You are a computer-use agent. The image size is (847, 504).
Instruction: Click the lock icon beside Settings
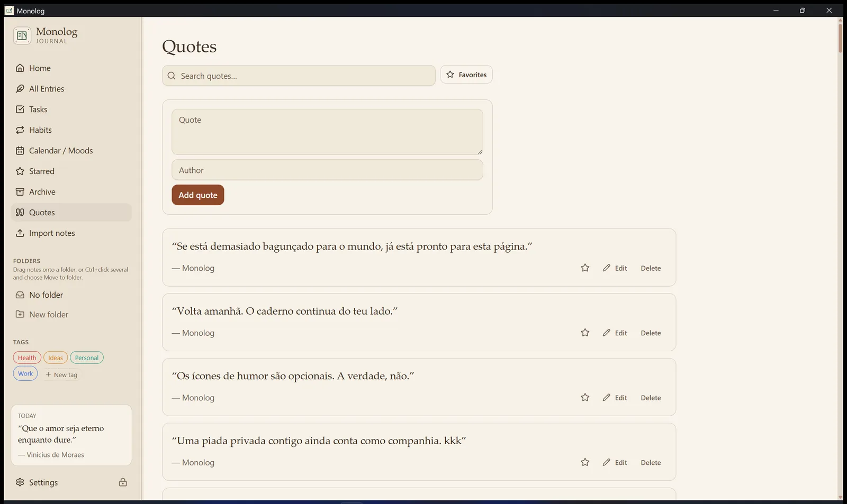coord(123,482)
